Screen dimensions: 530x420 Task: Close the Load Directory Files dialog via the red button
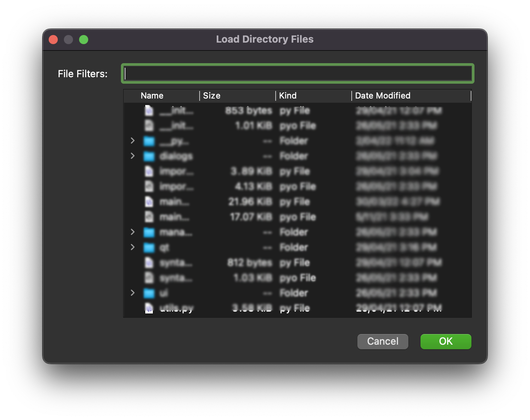tap(53, 40)
